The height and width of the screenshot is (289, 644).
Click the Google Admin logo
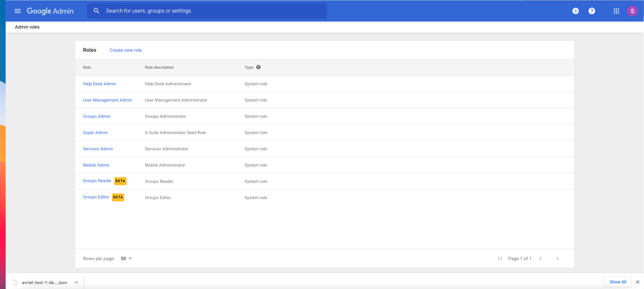click(50, 11)
